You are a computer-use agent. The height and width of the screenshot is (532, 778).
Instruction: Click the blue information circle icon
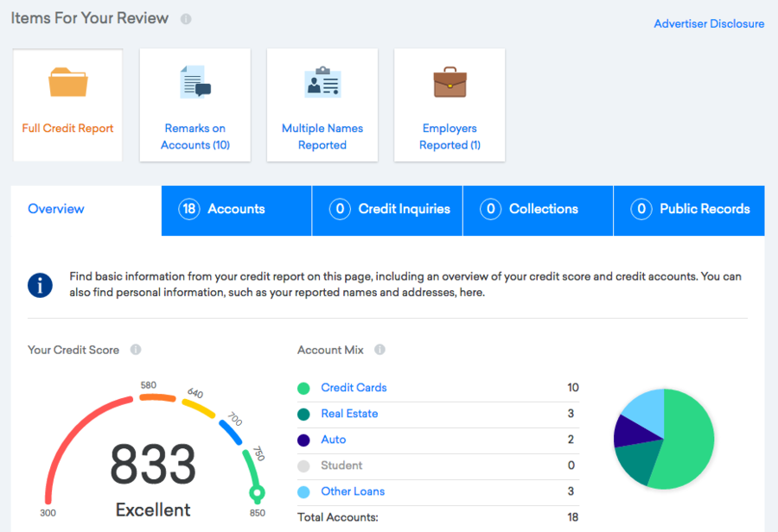pyautogui.click(x=41, y=285)
